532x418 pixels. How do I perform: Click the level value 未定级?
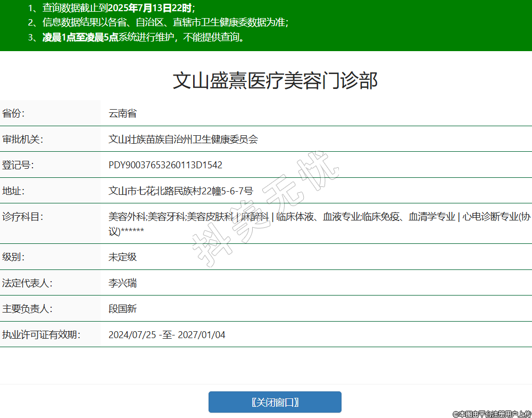click(x=122, y=257)
